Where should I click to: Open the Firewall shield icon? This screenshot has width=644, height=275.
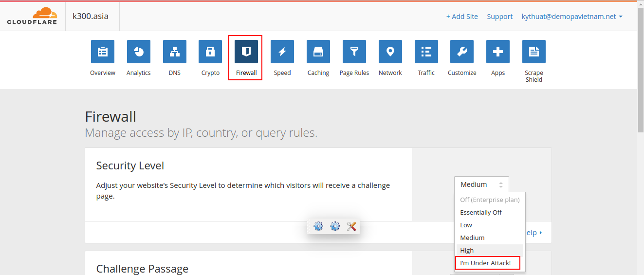246,52
